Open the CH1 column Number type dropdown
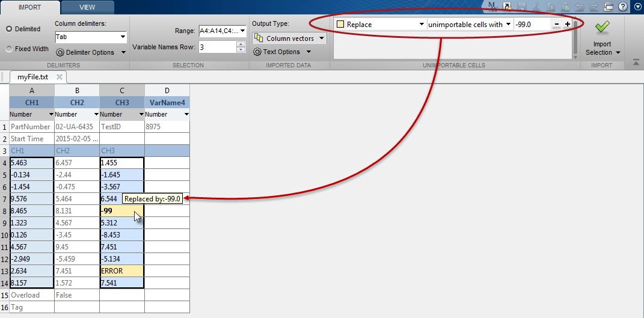Screen dimensions: 644x318 tap(51, 114)
